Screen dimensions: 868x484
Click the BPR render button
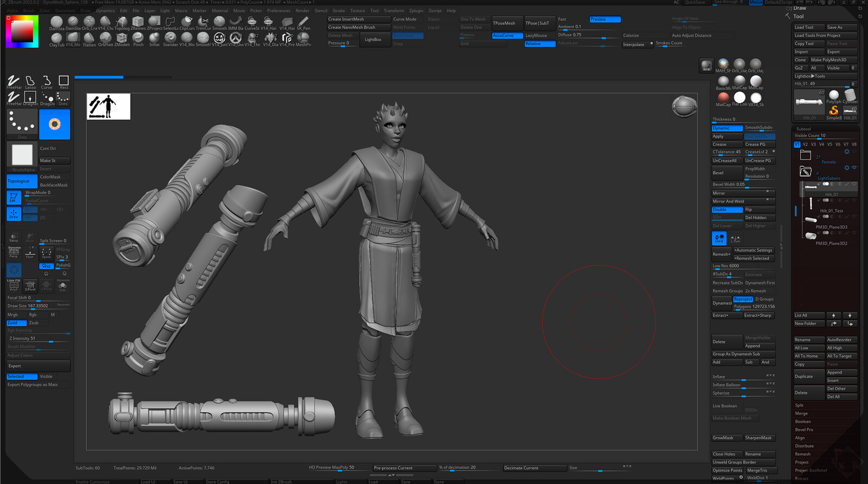click(x=706, y=66)
